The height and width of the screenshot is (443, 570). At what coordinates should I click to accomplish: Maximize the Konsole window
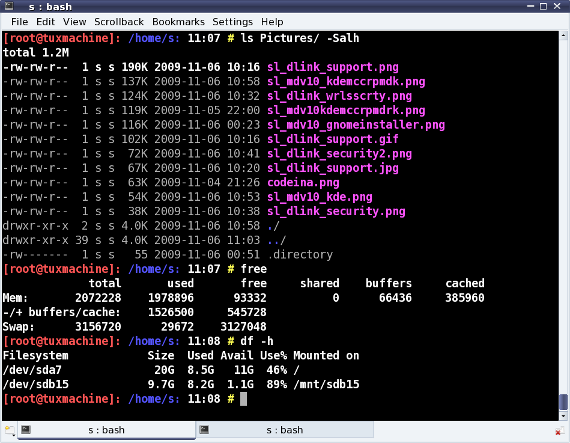(x=543, y=6)
